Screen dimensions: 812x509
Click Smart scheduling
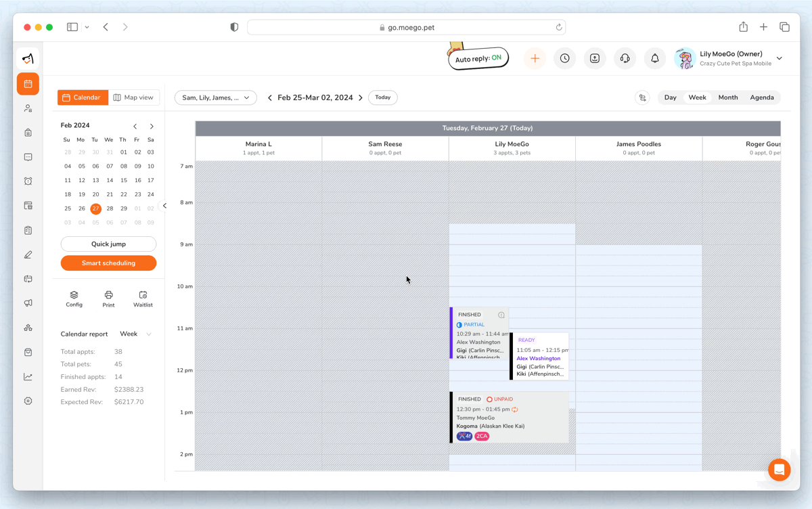pos(108,263)
